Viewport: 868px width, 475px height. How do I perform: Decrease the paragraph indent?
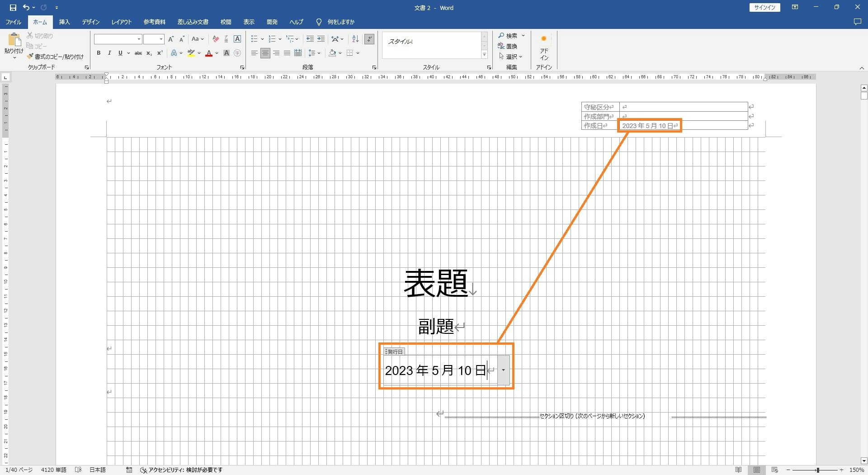tap(310, 39)
